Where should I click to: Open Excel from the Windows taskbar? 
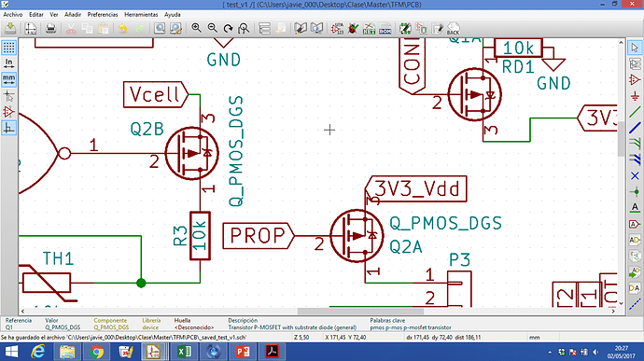tap(185, 352)
